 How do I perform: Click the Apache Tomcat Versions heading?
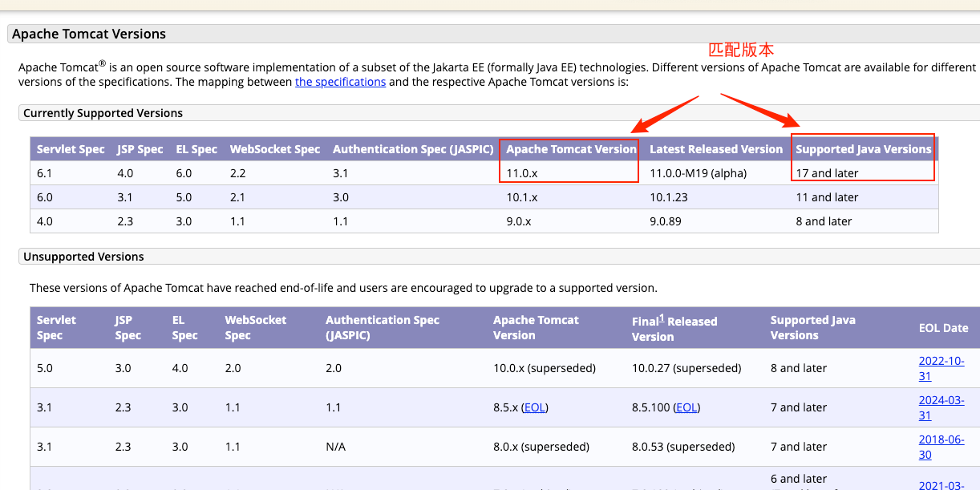89,34
